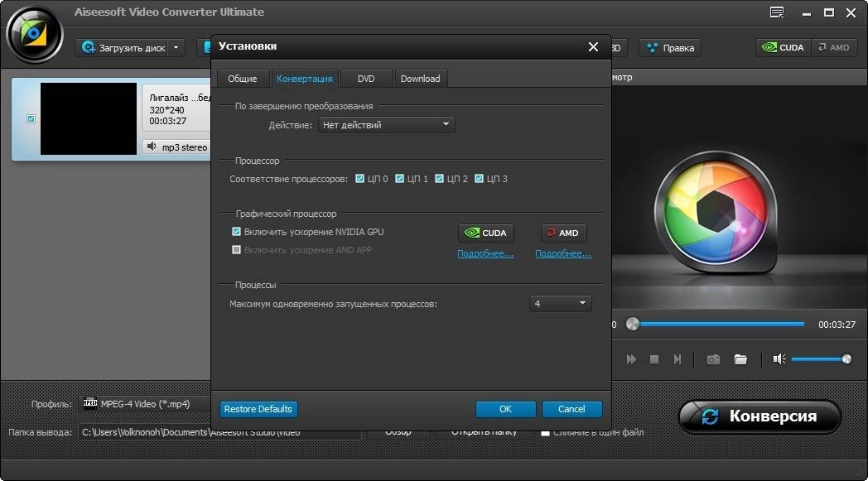The height and width of the screenshot is (481, 868).
Task: Expand the Load Disc dropdown arrow
Action: coord(176,47)
